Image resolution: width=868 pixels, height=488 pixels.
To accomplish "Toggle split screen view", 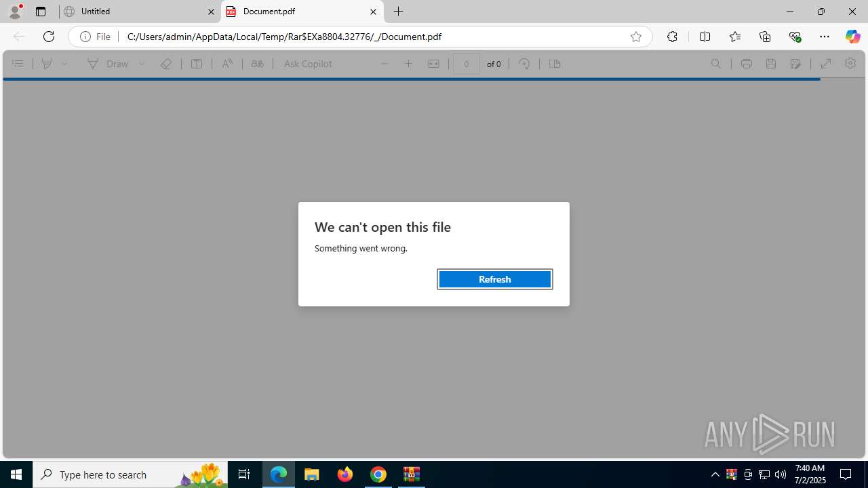I will [x=705, y=37].
